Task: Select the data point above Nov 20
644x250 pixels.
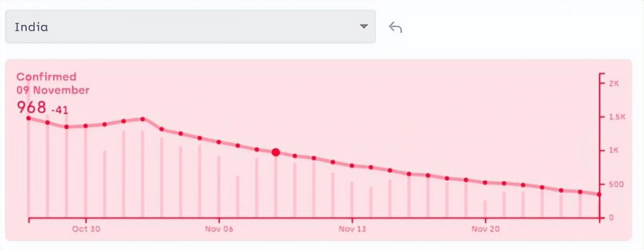Action: point(485,183)
